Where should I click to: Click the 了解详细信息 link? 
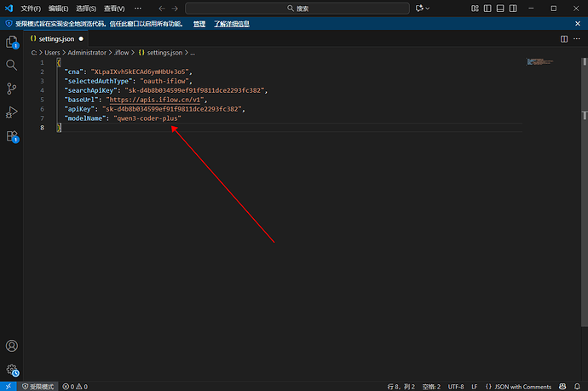[233, 24]
